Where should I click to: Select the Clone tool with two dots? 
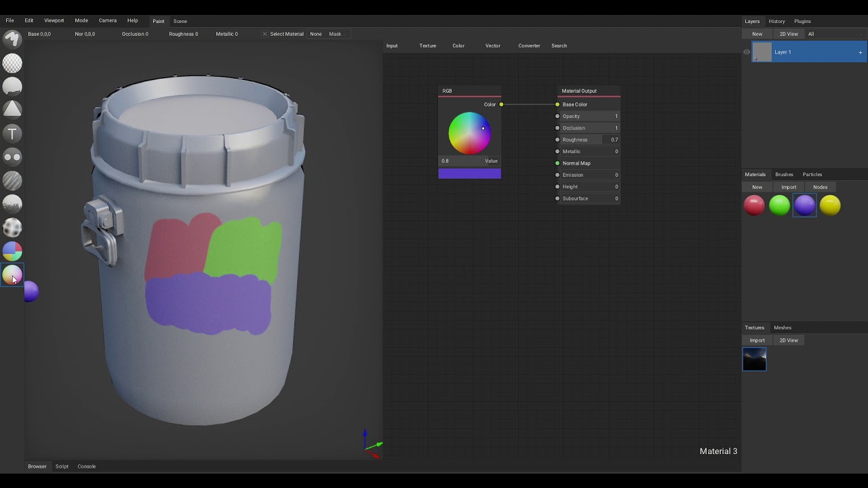click(x=12, y=157)
